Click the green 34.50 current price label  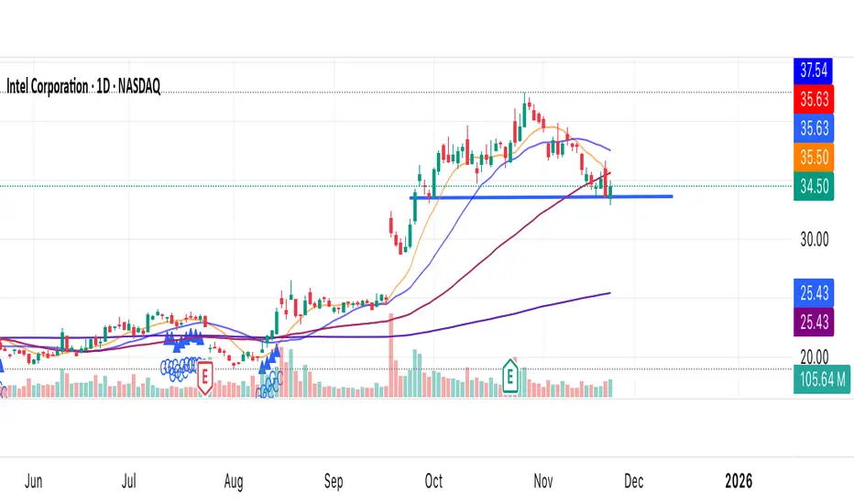(x=815, y=186)
